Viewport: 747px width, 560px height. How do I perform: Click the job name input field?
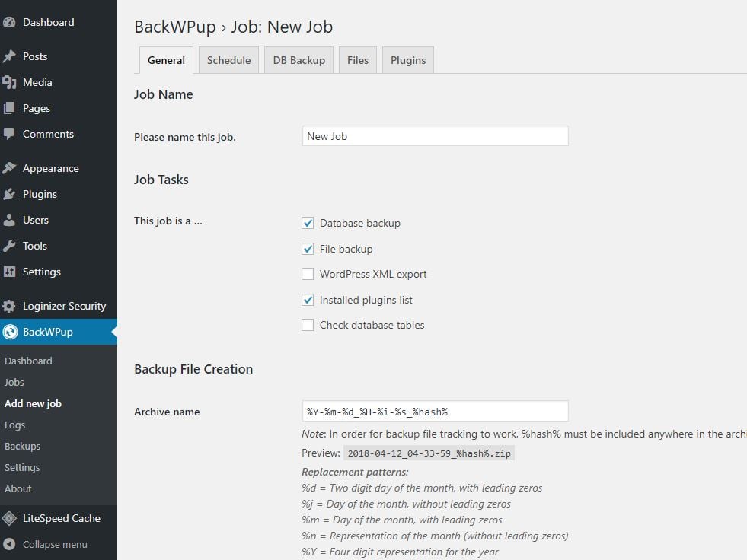click(x=435, y=136)
